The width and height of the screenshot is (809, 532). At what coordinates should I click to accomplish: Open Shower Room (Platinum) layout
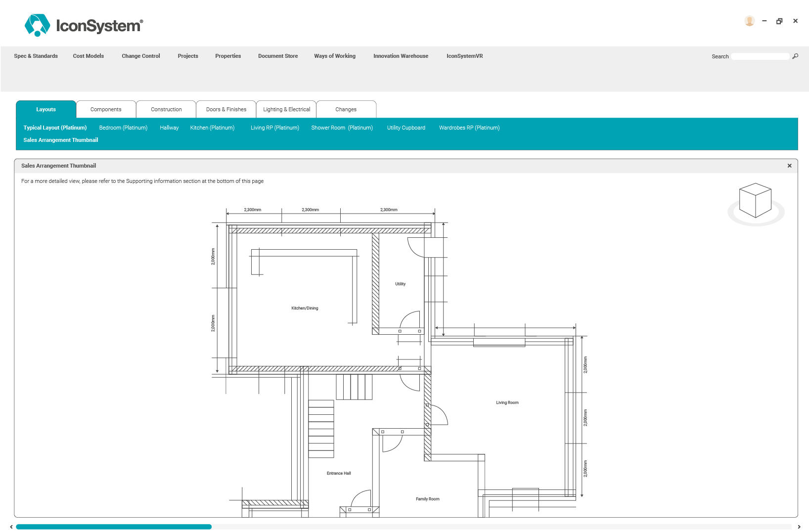342,128
